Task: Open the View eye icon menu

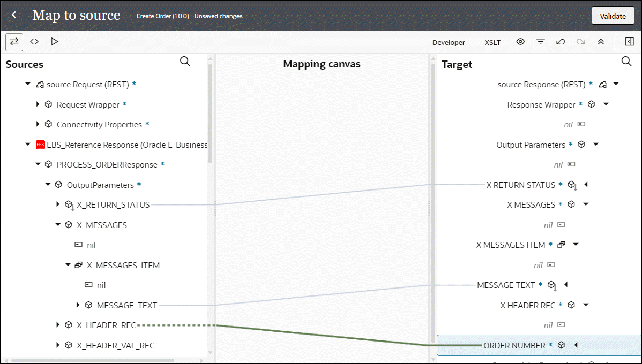Action: point(520,42)
